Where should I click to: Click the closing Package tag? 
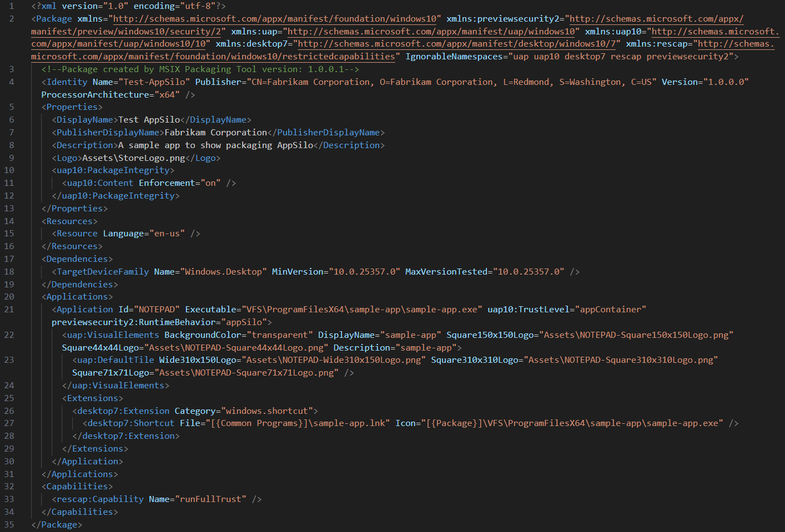tap(57, 525)
